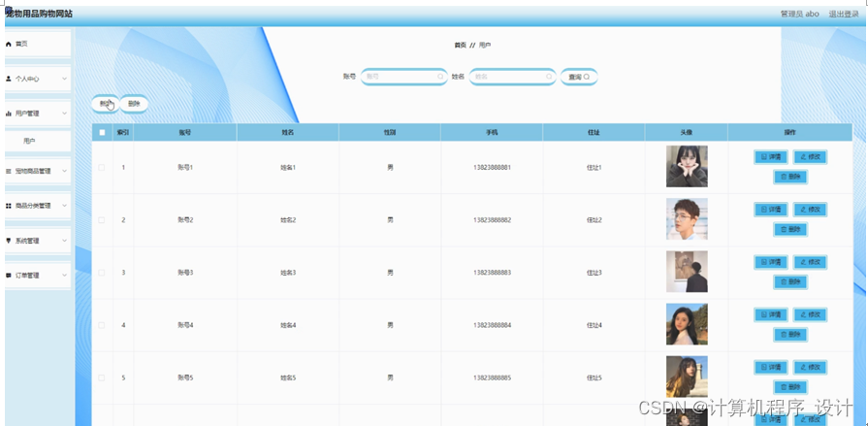Expand the 系统管理 menu chevron

click(64, 241)
